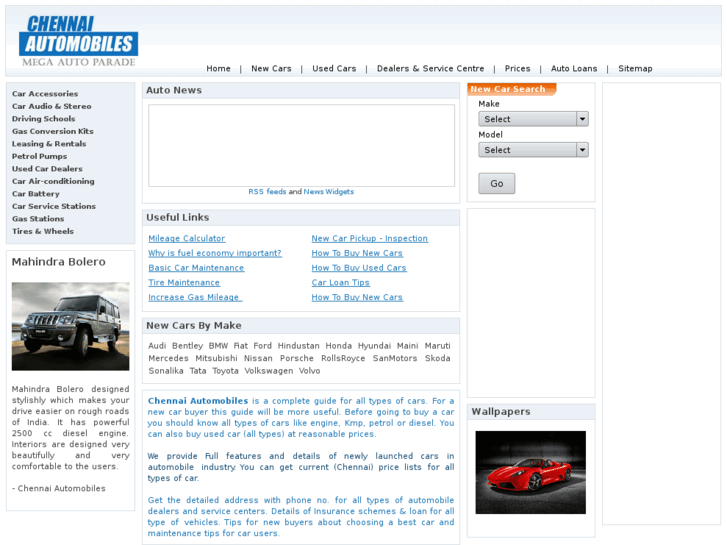Choose Volkswagen under New Cars By Make
727x545 pixels.
click(x=269, y=371)
